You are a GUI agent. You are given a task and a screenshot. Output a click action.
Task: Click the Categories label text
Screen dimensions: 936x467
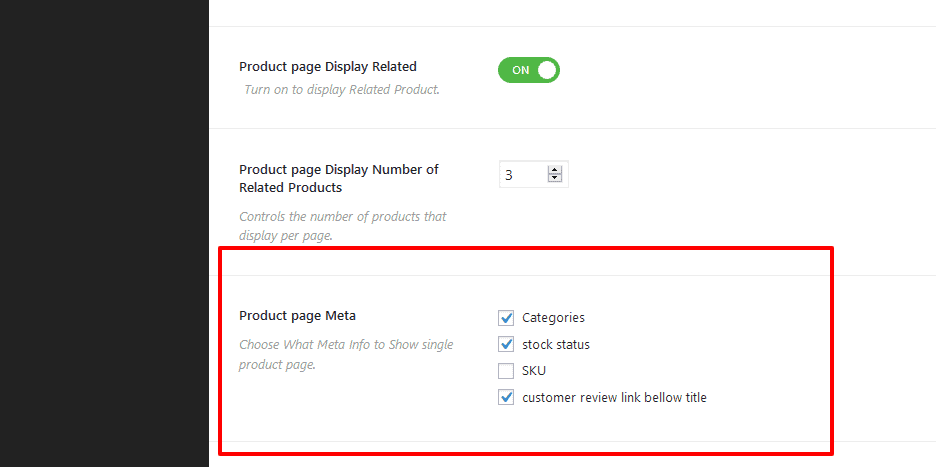[x=553, y=318]
